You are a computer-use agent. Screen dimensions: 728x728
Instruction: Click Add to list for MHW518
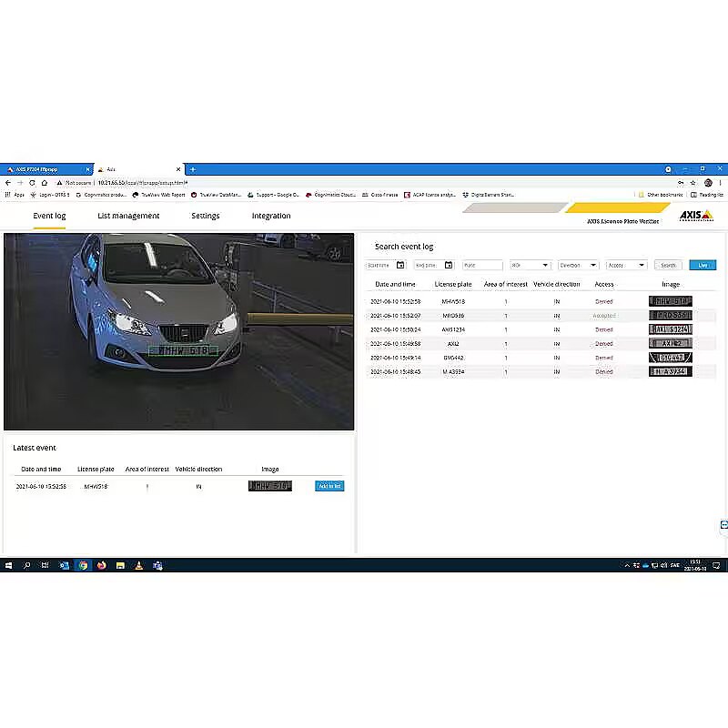click(x=329, y=486)
